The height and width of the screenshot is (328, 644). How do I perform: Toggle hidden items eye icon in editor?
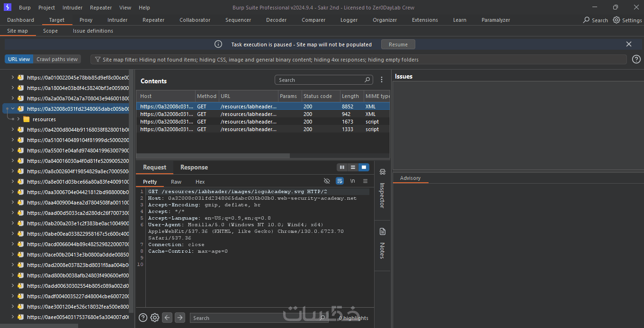[327, 181]
